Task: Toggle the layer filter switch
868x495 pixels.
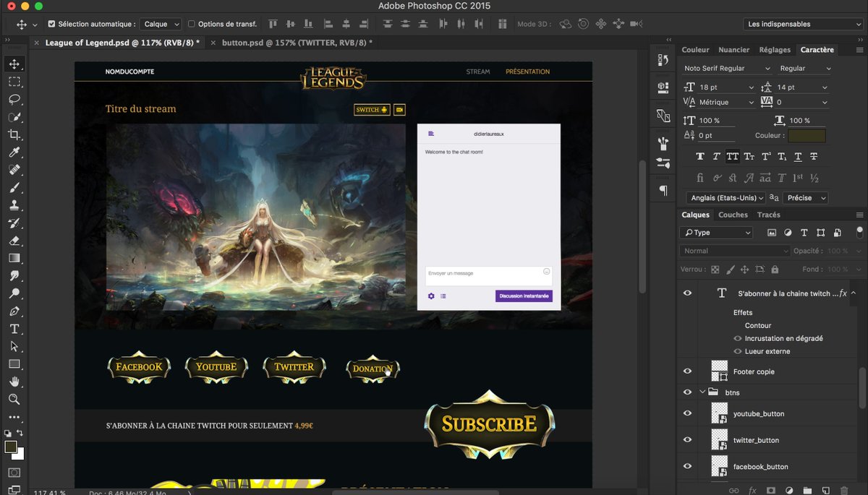Action: pos(860,232)
